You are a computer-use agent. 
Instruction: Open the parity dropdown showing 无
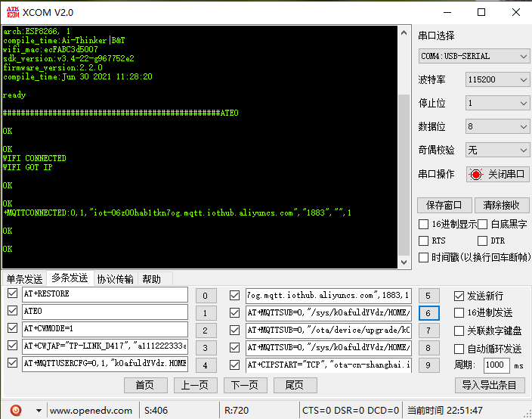coord(497,150)
